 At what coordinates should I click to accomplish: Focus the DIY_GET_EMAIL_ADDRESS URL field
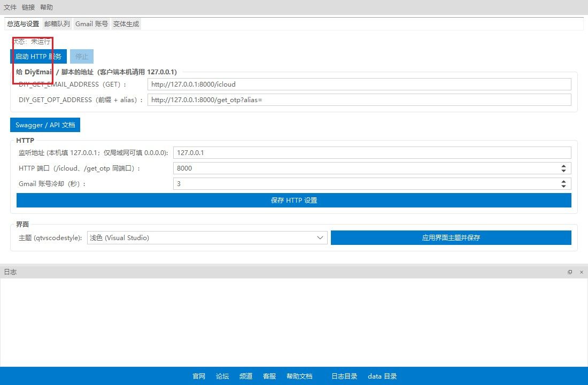[x=359, y=84]
